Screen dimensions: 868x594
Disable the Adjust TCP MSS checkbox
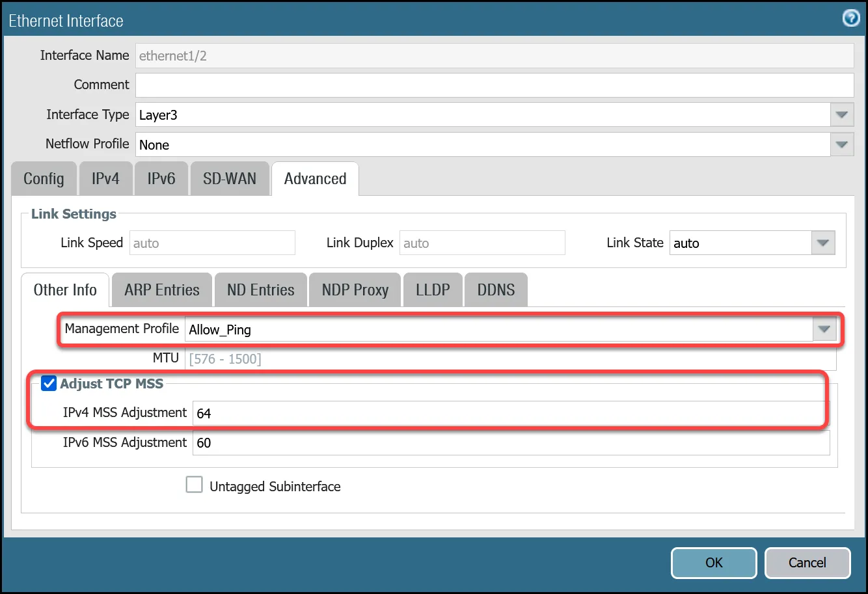pos(49,383)
